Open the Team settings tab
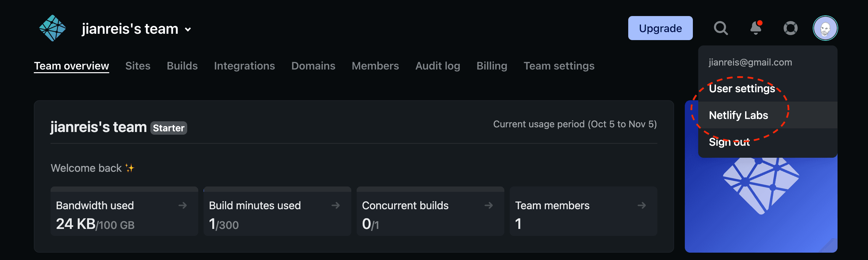 click(559, 66)
